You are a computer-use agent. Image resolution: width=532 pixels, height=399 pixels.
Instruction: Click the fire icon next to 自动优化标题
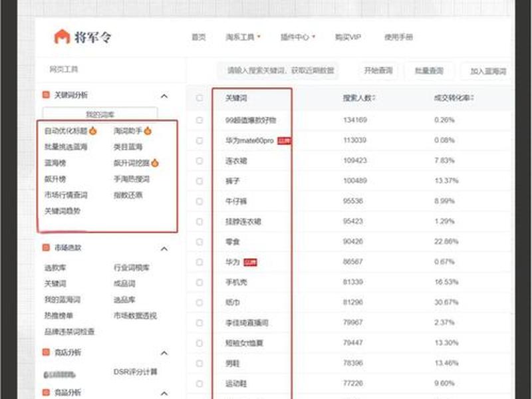point(92,130)
